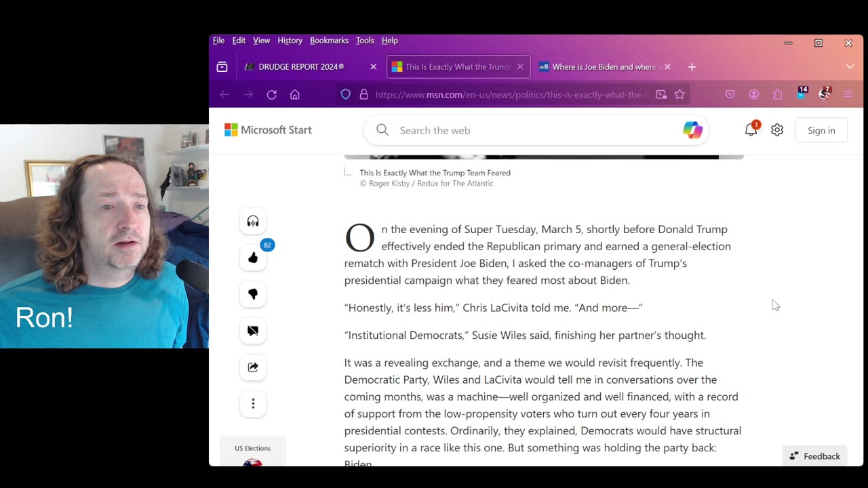Open the tracking protection shield
Screen dimensions: 868x488
click(x=346, y=95)
